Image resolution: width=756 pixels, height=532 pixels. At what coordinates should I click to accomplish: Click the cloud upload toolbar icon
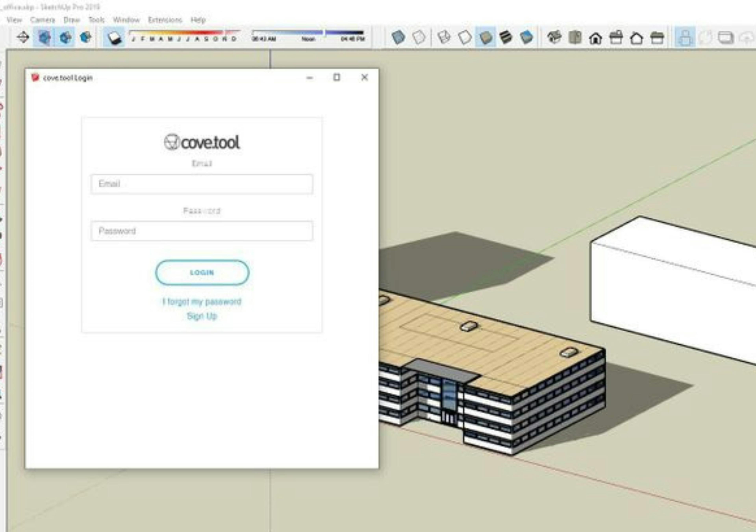tap(746, 38)
